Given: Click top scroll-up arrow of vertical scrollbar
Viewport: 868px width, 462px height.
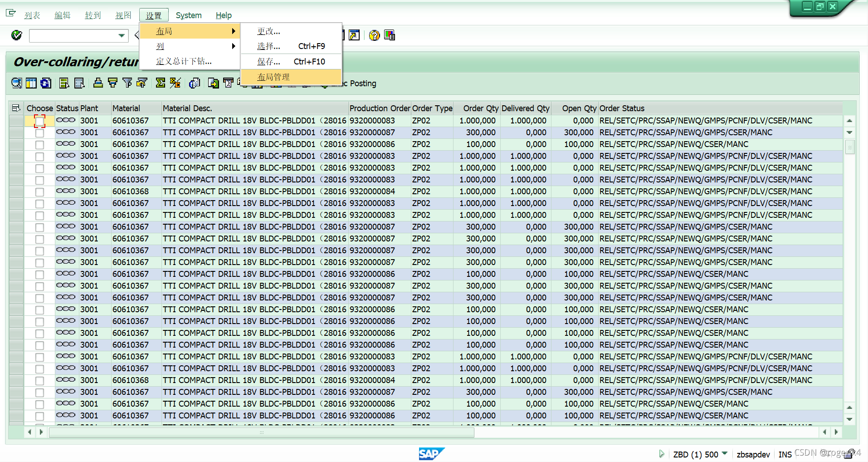Looking at the screenshot, I should pyautogui.click(x=850, y=121).
